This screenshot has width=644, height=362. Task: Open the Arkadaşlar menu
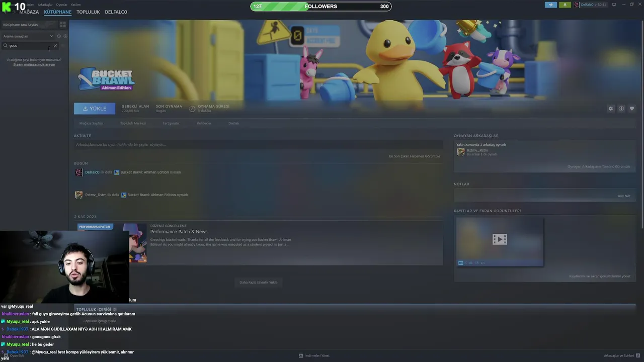tap(45, 5)
